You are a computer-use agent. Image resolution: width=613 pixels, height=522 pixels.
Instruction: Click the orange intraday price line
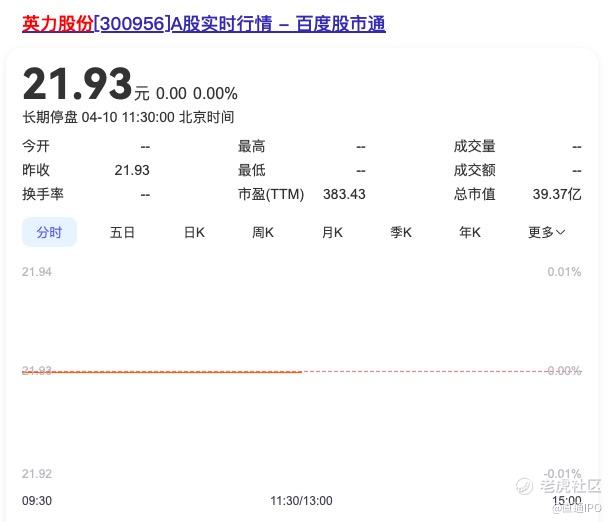pos(162,372)
